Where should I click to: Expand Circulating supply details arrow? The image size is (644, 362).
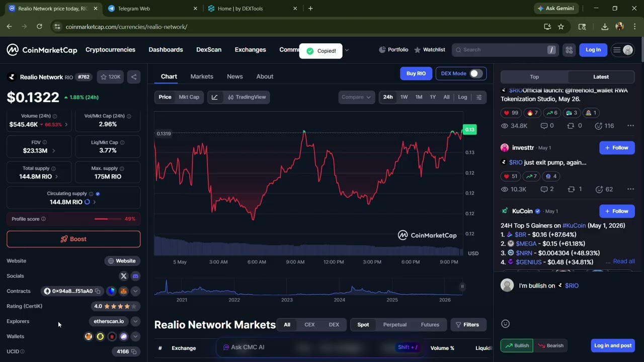[x=94, y=202]
